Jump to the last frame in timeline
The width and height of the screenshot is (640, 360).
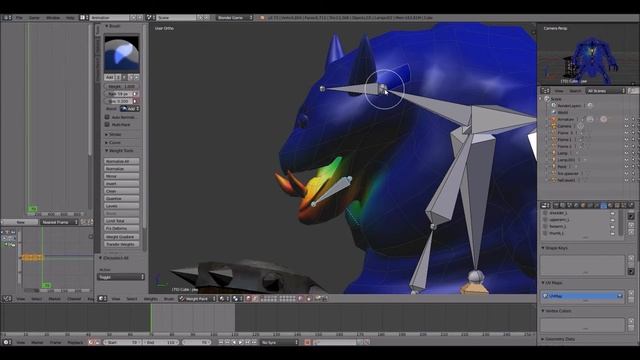(254, 342)
